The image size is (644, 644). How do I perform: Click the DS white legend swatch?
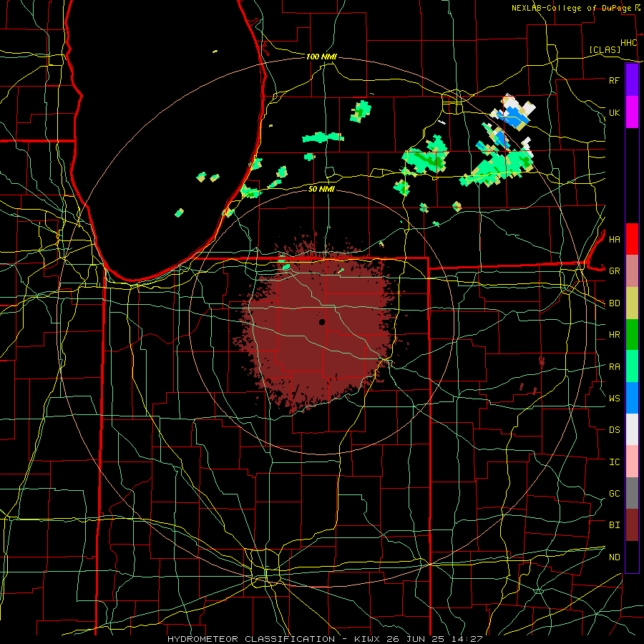pos(632,429)
